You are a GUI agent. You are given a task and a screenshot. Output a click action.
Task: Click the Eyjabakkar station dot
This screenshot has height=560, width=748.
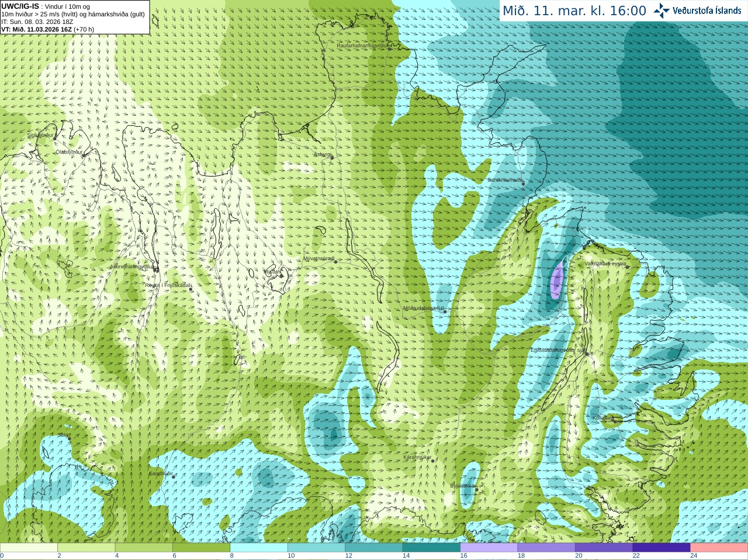coord(476,489)
